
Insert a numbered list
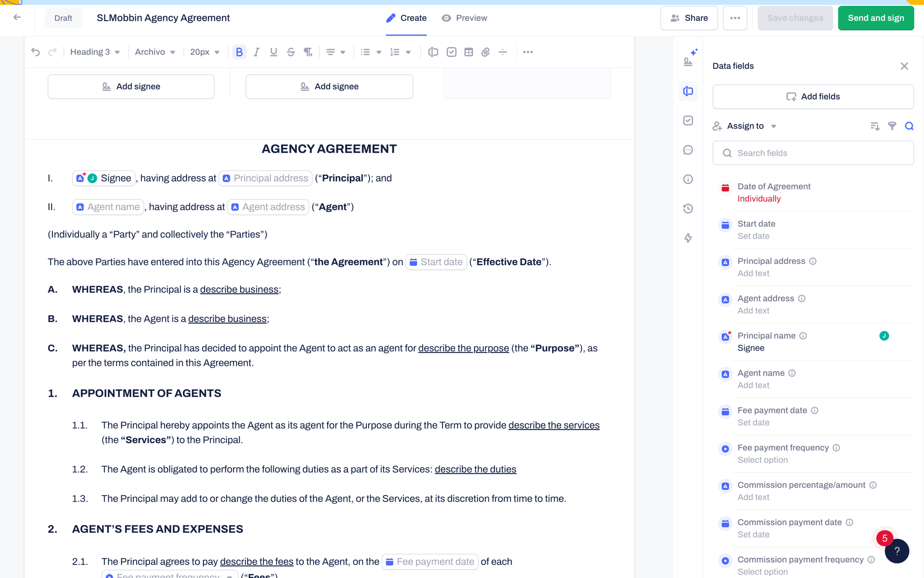tap(395, 52)
